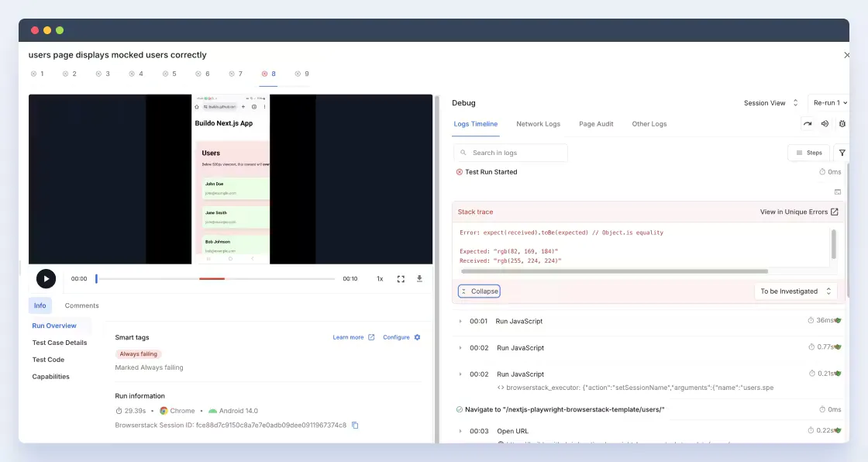The image size is (868, 462).
Task: Collapse the stack trace panel
Action: (x=480, y=291)
